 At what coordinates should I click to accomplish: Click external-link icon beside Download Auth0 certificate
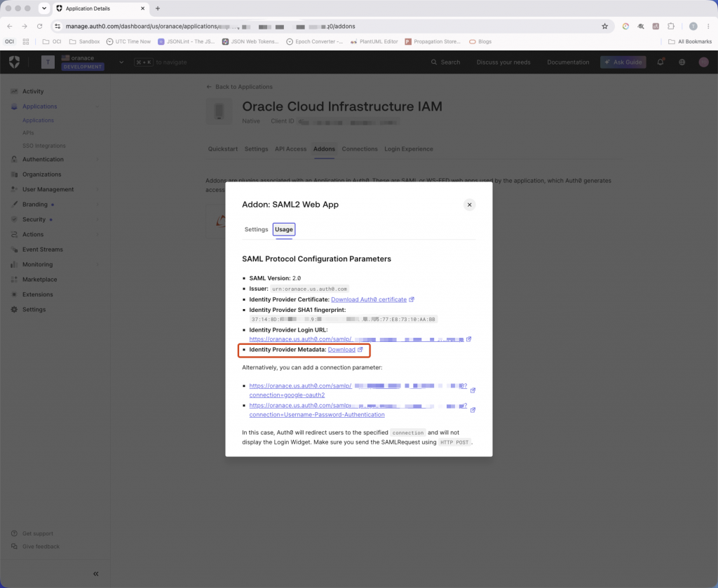pyautogui.click(x=411, y=299)
